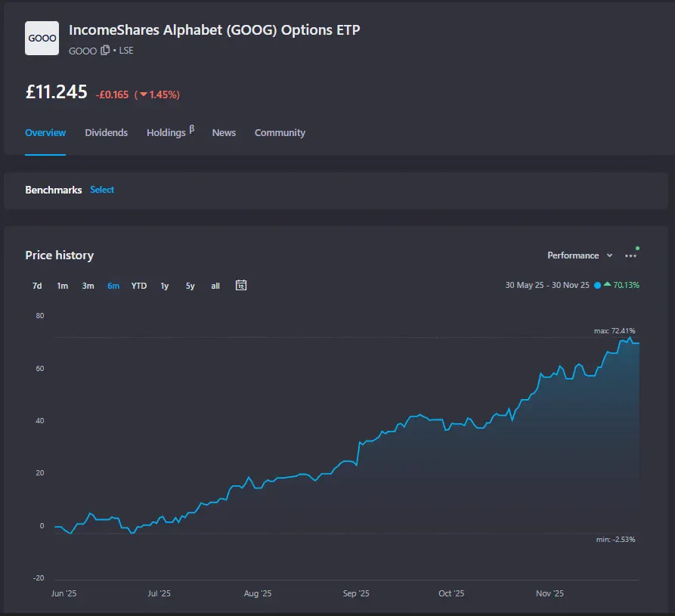The height and width of the screenshot is (616, 675).
Task: Select the 7d period button
Action: [x=36, y=286]
